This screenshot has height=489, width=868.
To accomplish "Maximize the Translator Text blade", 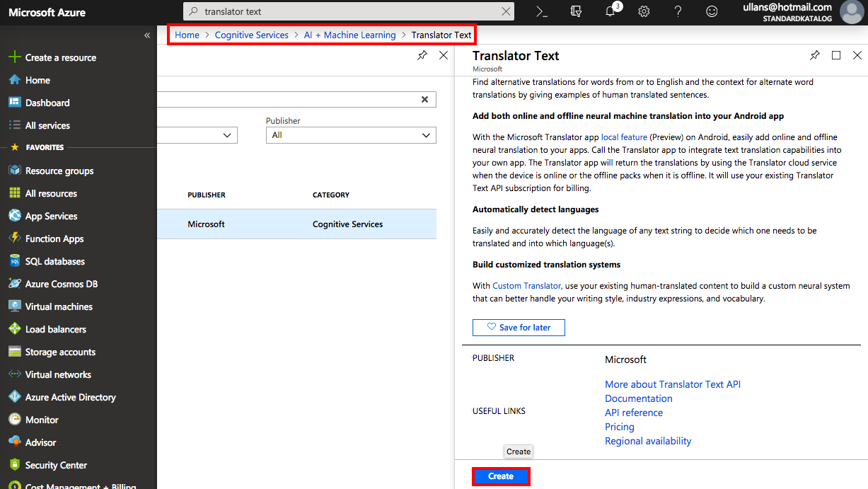I will click(836, 55).
